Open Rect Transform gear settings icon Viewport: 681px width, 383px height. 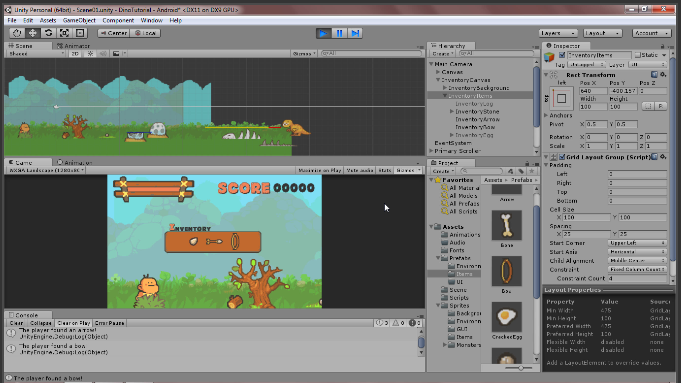coord(663,75)
